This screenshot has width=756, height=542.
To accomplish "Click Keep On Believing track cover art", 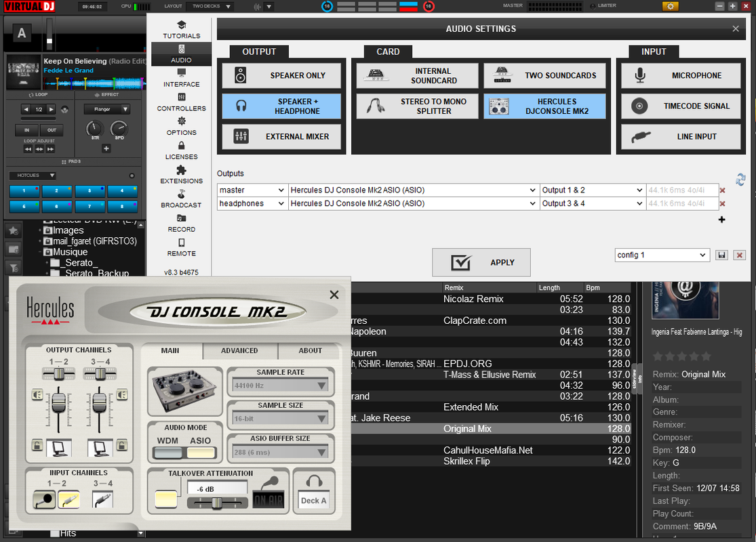I will point(23,72).
